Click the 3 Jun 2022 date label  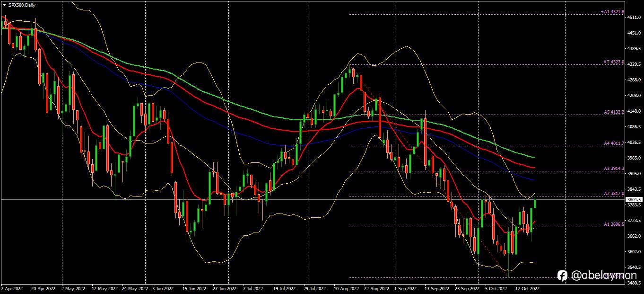click(163, 288)
